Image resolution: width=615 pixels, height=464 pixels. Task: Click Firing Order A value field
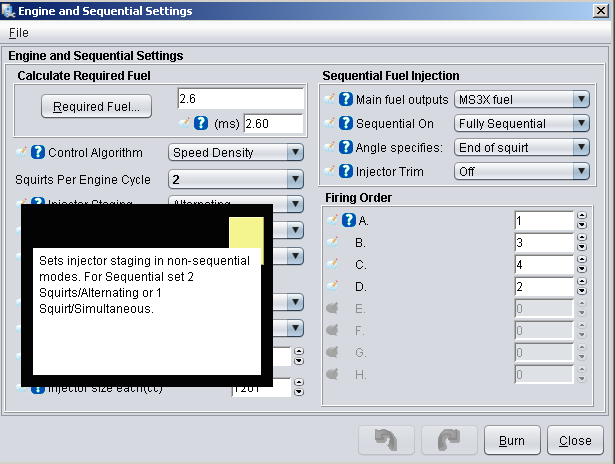pos(544,220)
